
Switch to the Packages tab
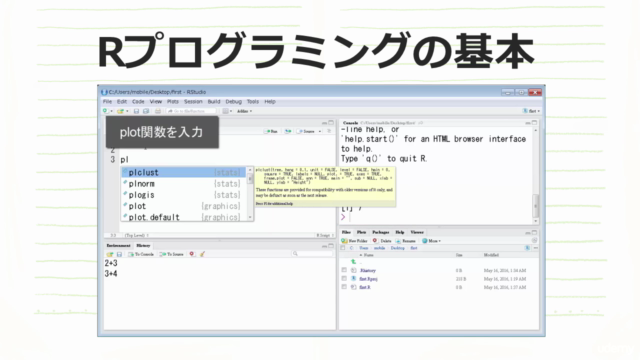click(x=380, y=232)
